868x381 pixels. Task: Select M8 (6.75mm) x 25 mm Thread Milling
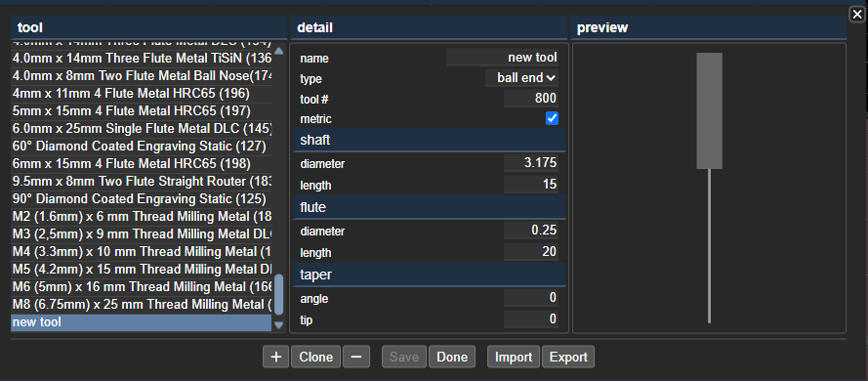142,305
